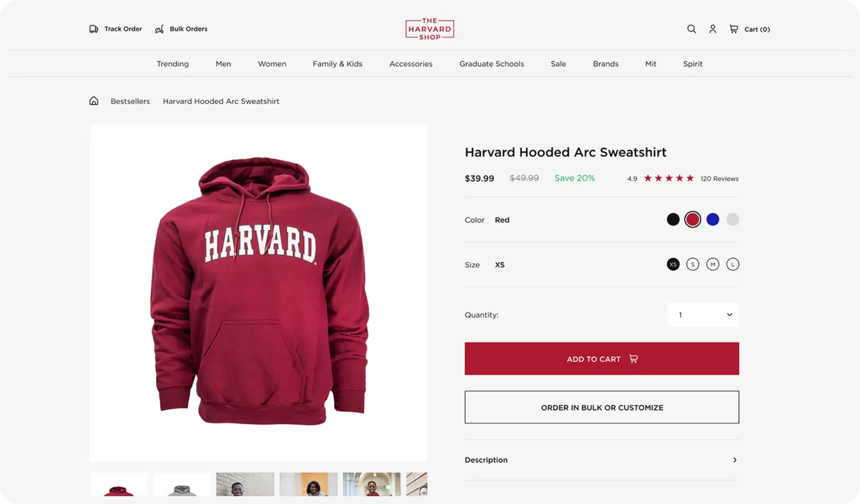Open the Accessories menu

click(411, 64)
